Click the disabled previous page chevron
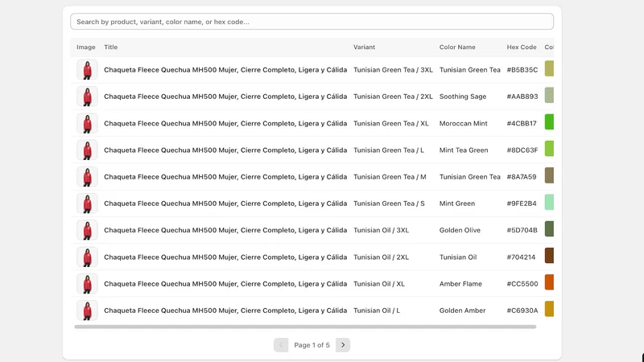Screen dimensions: 644x362 point(281,345)
